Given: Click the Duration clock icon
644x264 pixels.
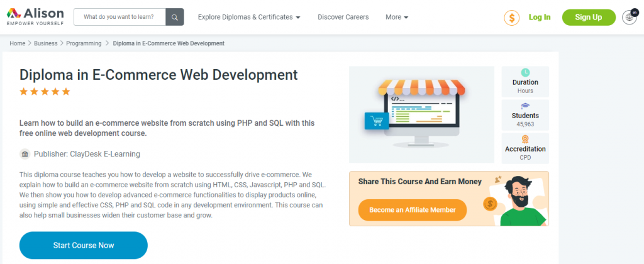Looking at the screenshot, I should pos(525,73).
